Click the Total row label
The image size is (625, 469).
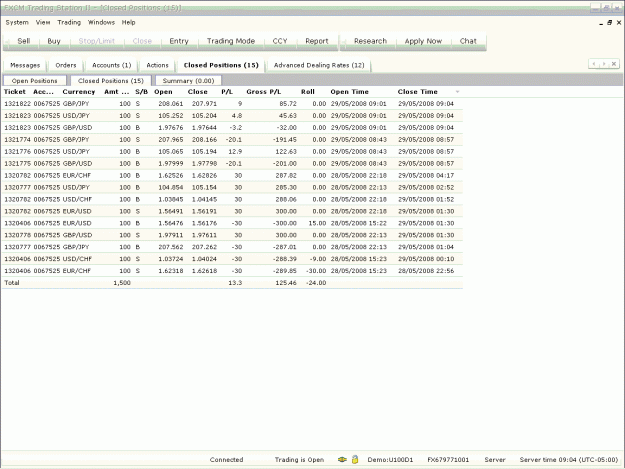(x=12, y=283)
